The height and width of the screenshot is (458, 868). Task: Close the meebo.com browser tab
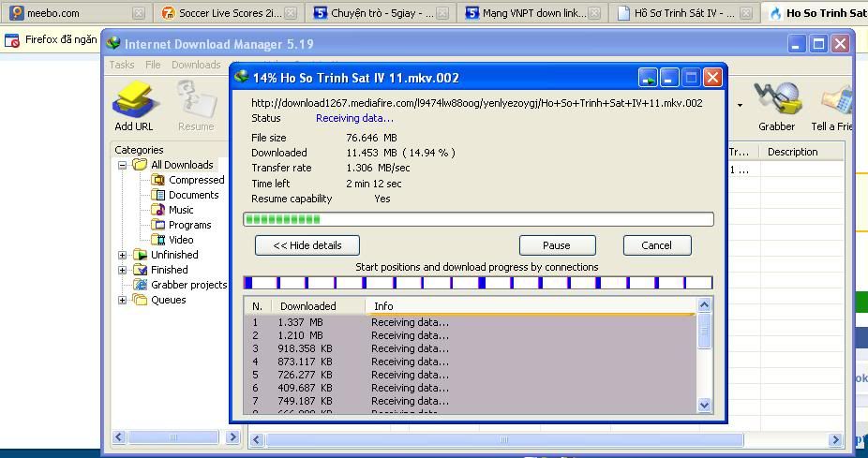point(139,13)
